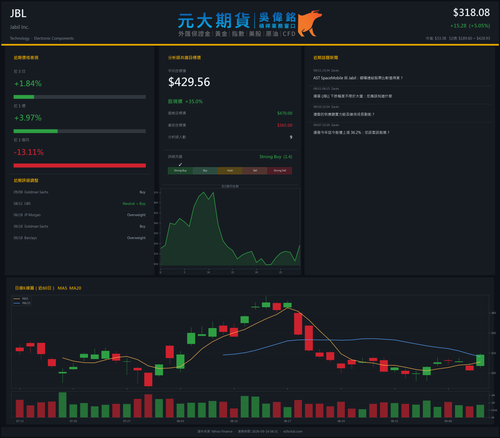Click the MA20 legend entry in candlestick chart
The height and width of the screenshot is (438, 500).
(x=22, y=303)
